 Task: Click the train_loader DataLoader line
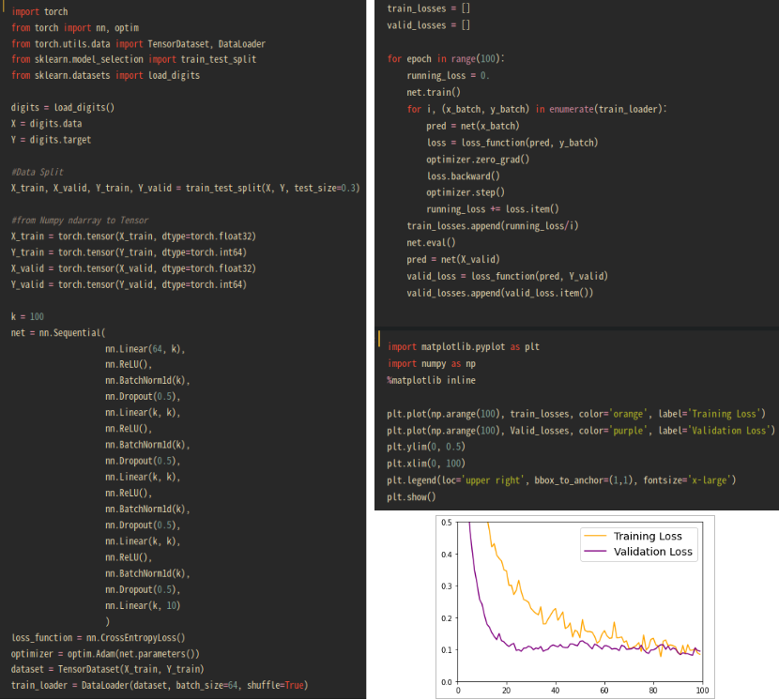coord(160,685)
